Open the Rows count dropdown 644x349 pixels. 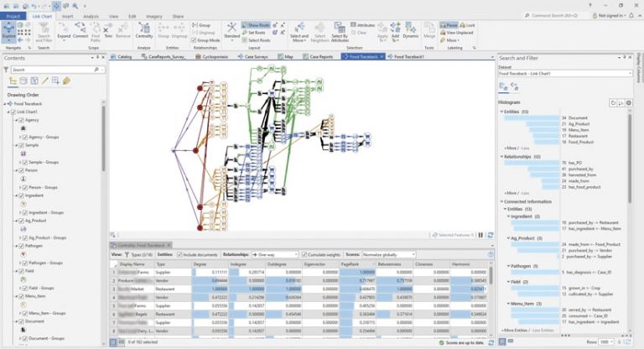[x=605, y=342]
